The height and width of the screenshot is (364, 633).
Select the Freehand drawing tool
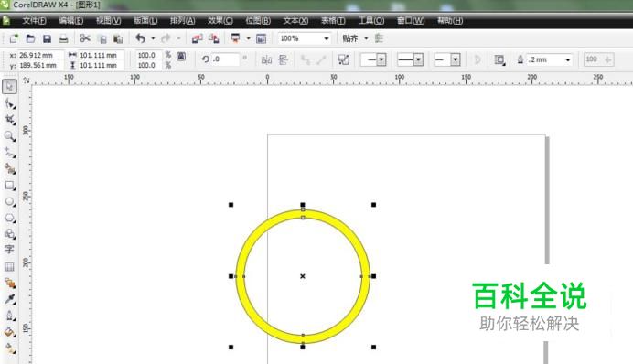coord(10,153)
